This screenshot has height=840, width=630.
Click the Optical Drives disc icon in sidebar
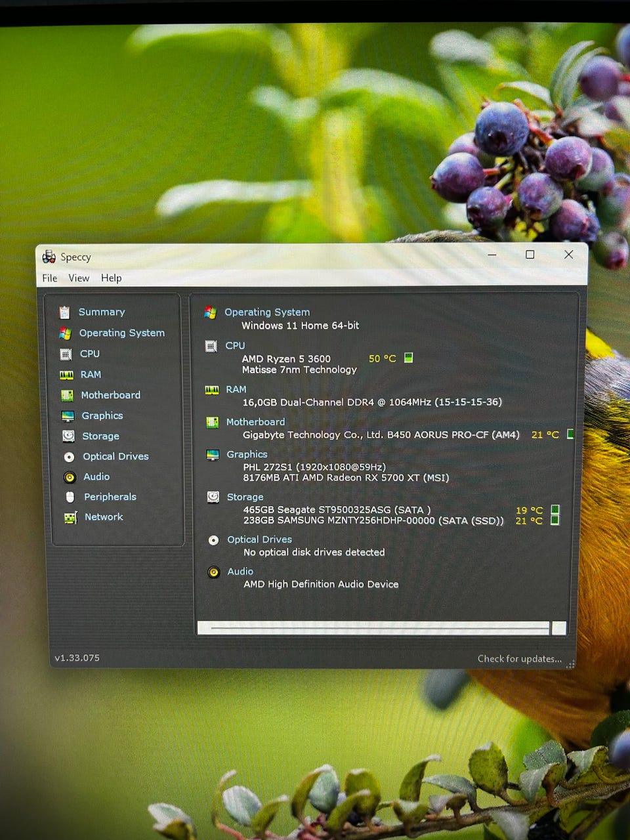[69, 457]
